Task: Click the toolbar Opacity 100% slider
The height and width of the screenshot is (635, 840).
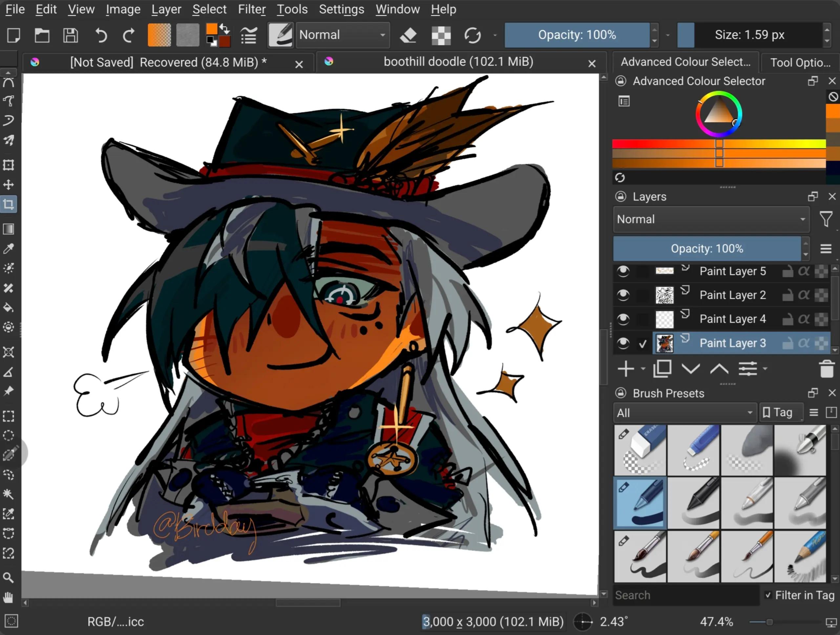Action: [577, 35]
